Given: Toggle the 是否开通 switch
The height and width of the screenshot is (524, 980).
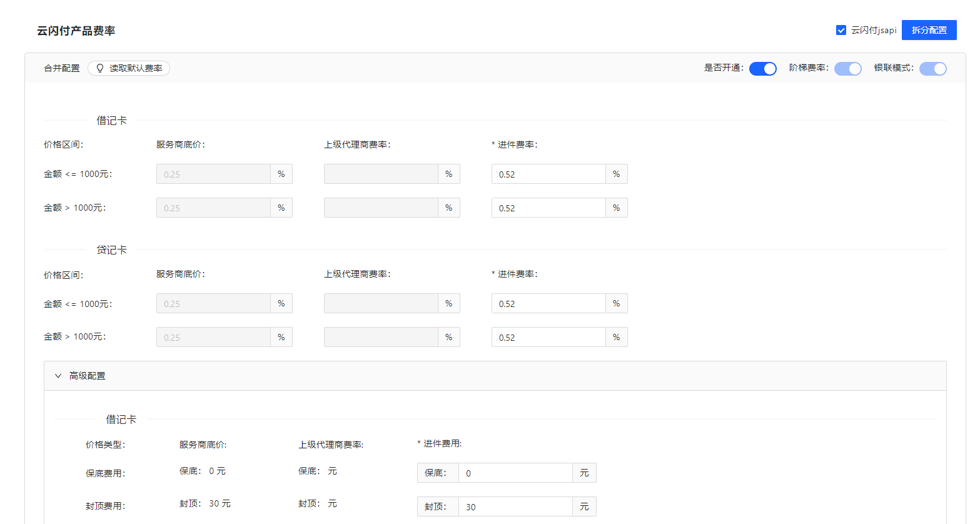Looking at the screenshot, I should coord(762,69).
